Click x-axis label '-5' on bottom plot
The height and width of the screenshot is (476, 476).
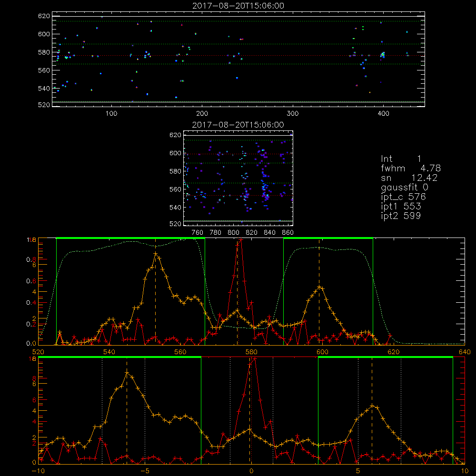coord(145,471)
